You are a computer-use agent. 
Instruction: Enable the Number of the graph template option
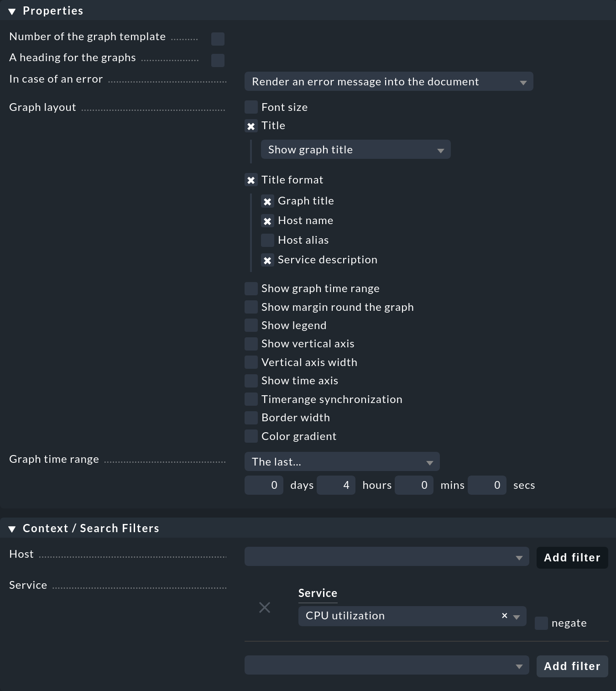pos(218,39)
